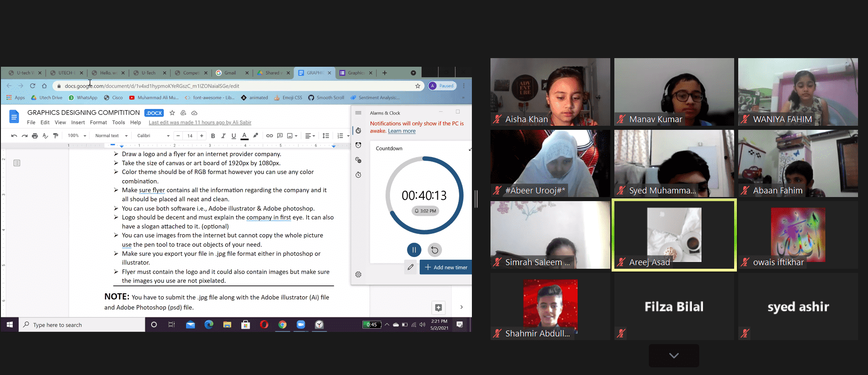Open the Alarm tab in Alarms & Clock

click(x=358, y=145)
